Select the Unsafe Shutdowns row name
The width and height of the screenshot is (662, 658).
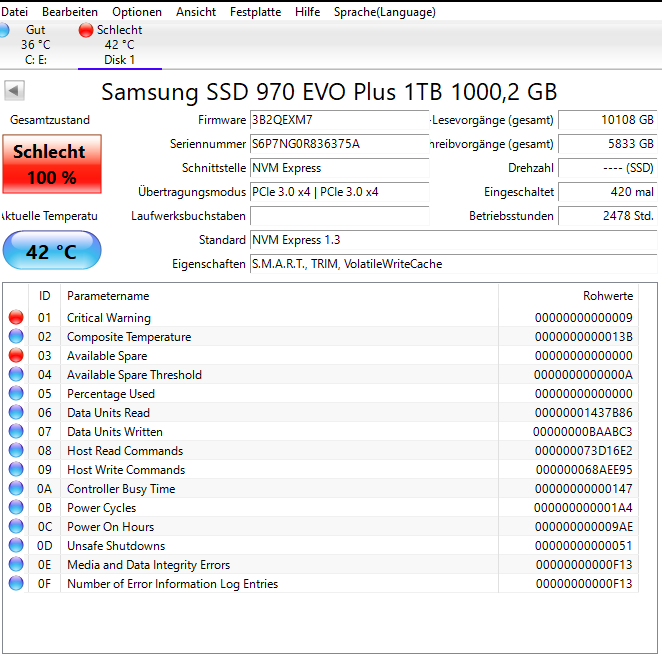click(x=116, y=546)
